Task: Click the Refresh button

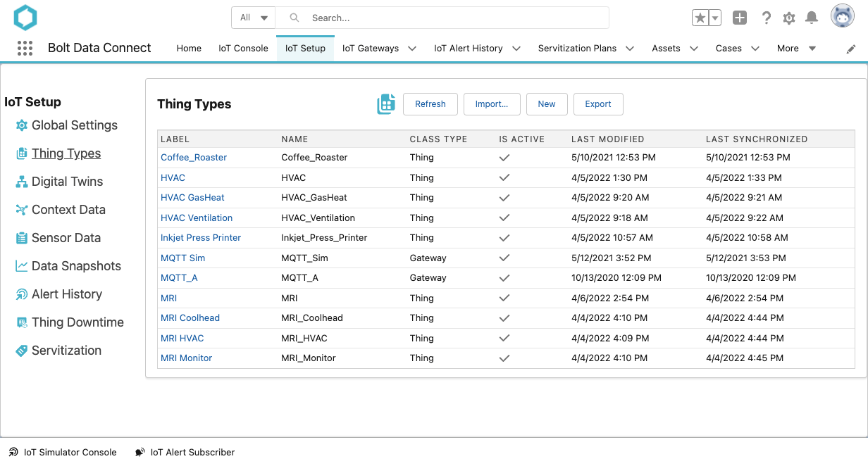Action: [430, 104]
